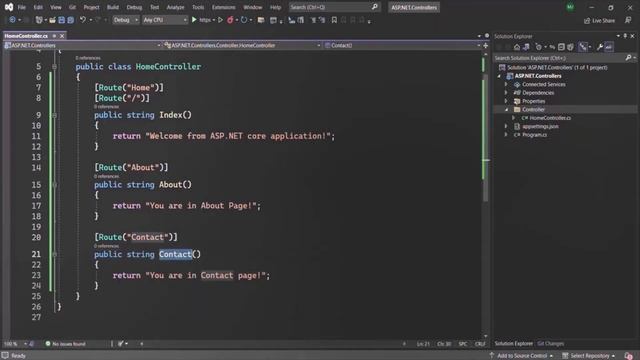This screenshot has width=640, height=360.
Task: Open the https launch profile dropdown arrow
Action: [213, 20]
